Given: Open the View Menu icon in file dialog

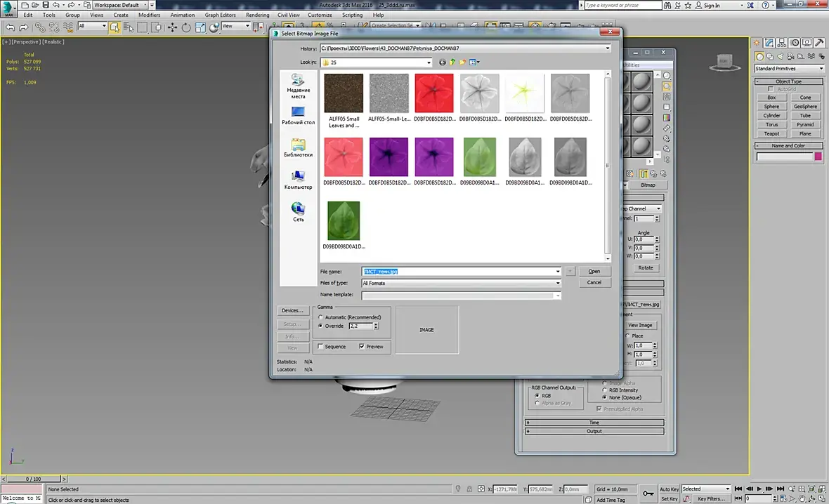Looking at the screenshot, I should coord(474,62).
